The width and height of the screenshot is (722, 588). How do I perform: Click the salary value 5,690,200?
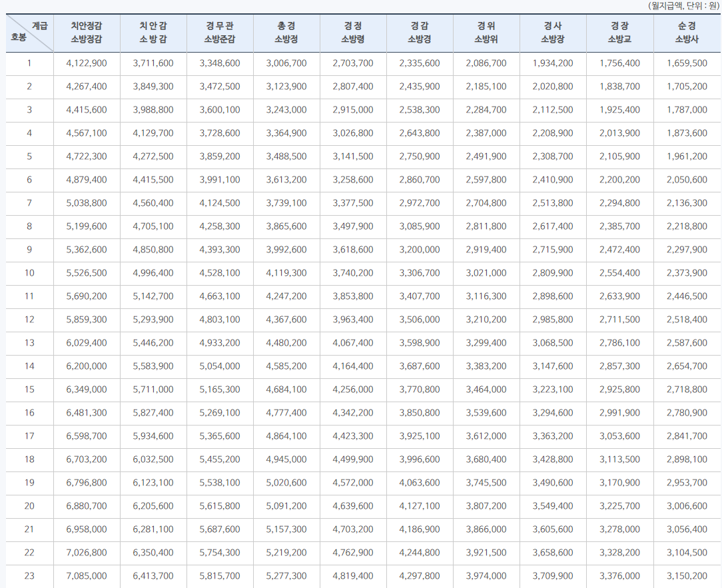click(x=87, y=296)
